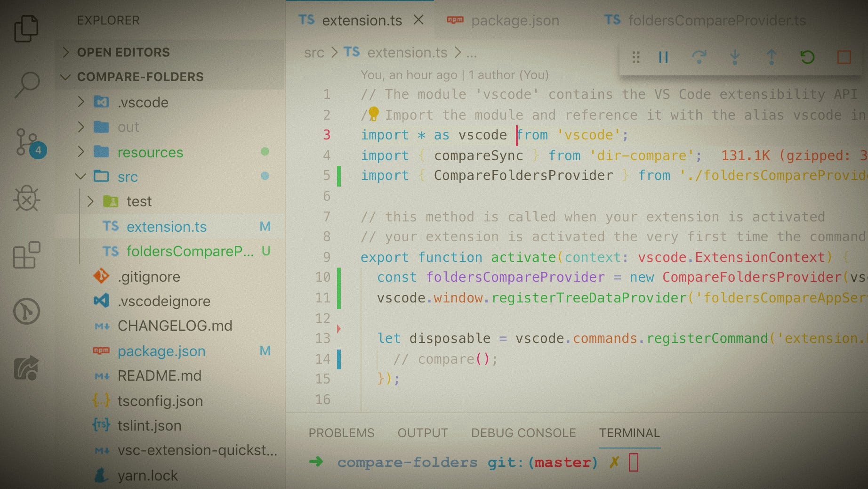Screen dimensions: 868x489
Task: Click 'registerTreeDataProvider' on line 11
Action: click(x=589, y=298)
